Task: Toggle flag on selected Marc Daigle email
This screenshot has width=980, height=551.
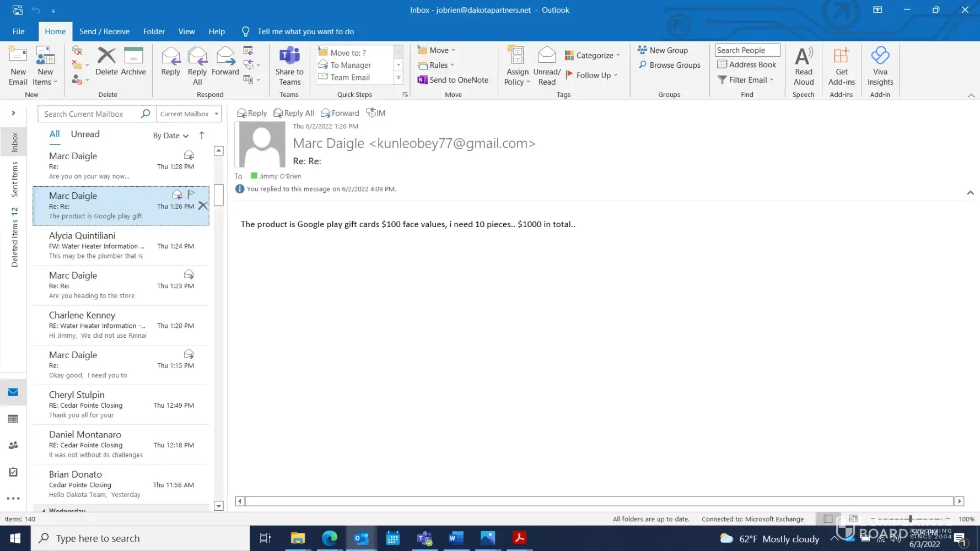Action: point(191,194)
